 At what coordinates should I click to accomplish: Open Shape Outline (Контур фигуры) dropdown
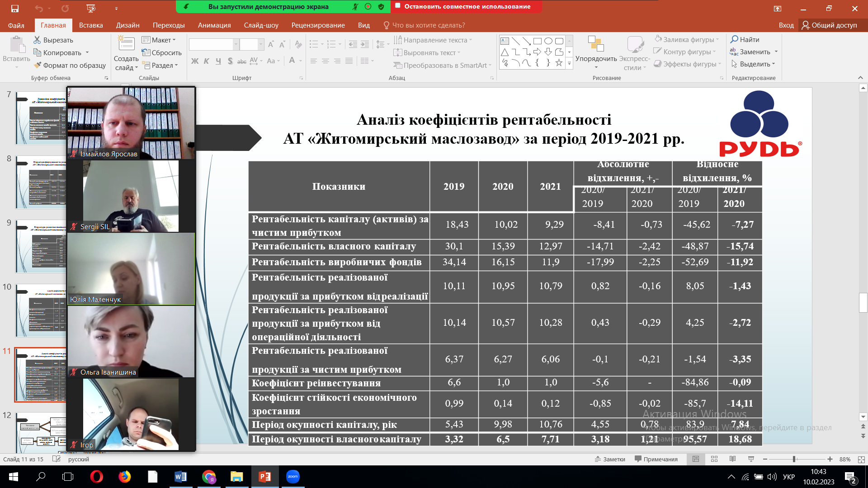(684, 52)
